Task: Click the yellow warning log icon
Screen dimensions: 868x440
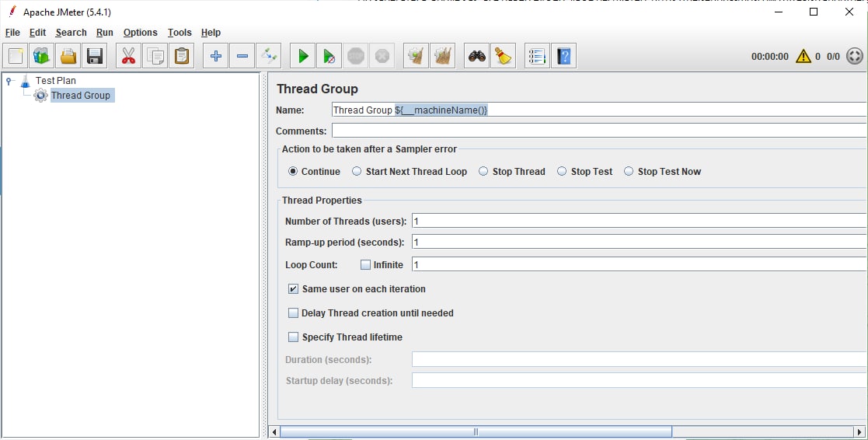Action: 804,56
